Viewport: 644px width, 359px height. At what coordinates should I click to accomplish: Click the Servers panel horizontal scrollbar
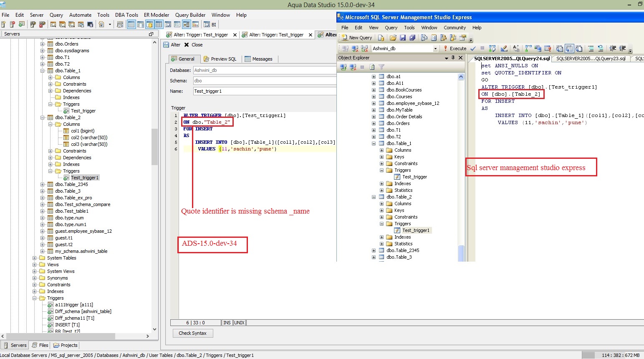click(60, 336)
